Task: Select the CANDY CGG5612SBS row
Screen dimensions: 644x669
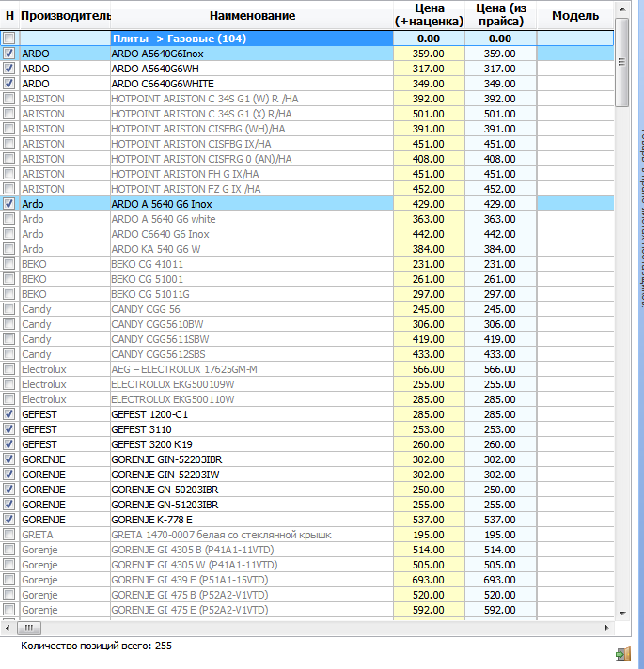Action: 307,354
